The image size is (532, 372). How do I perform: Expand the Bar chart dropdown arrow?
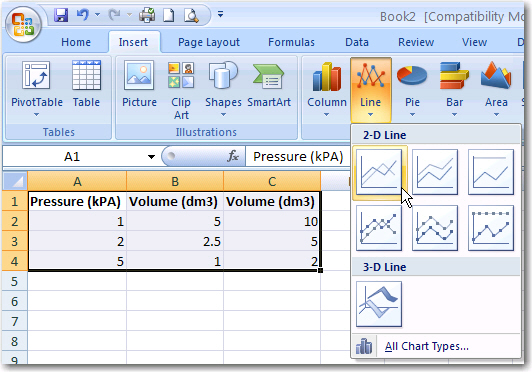click(x=454, y=115)
